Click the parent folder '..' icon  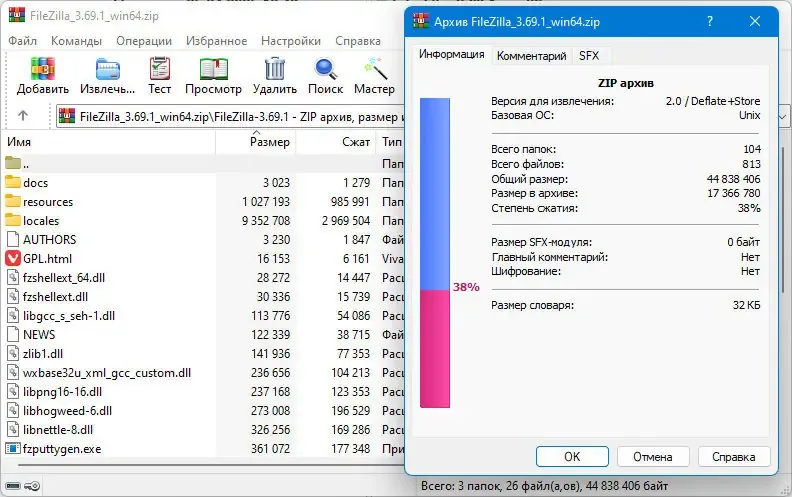13,163
